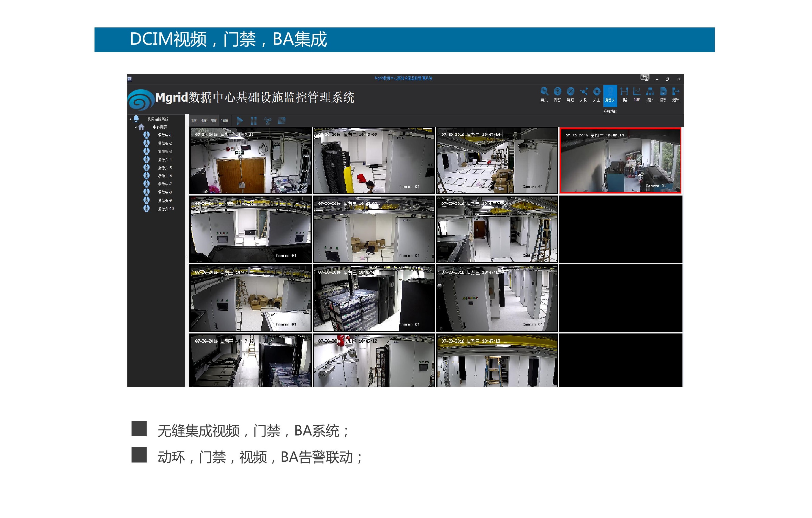Open the 告警 alarm toolbar icon
This screenshot has width=812, height=518.
pyautogui.click(x=557, y=94)
